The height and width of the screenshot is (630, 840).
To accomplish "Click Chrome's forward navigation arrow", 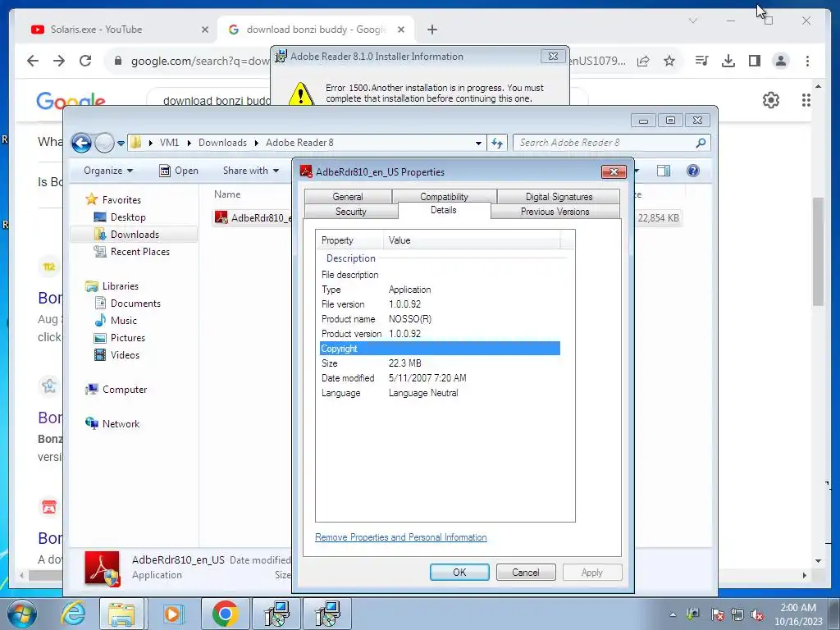I will tap(59, 61).
